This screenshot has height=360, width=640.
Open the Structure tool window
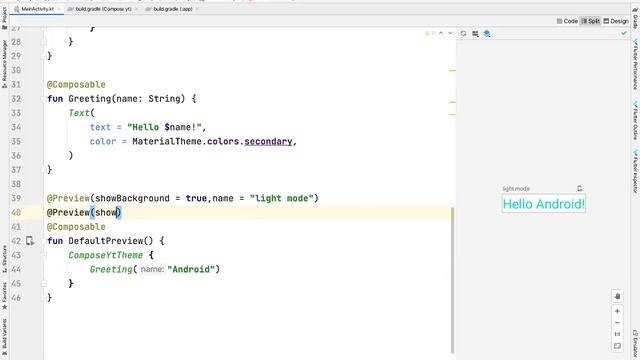4,259
